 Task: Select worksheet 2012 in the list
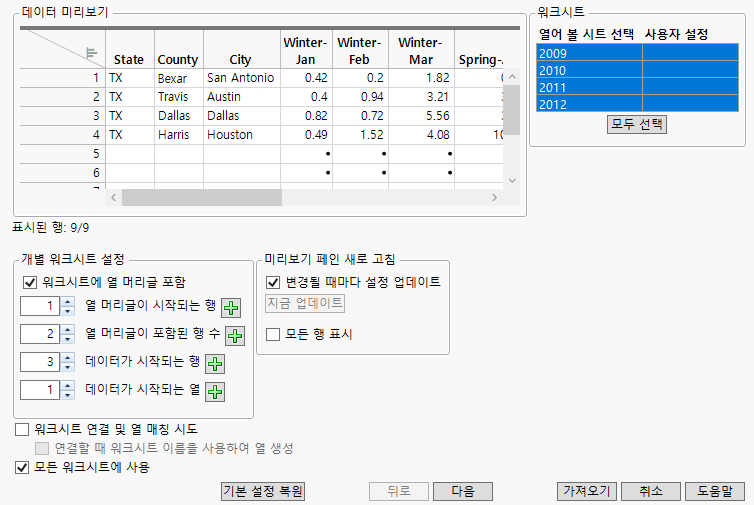pyautogui.click(x=637, y=103)
